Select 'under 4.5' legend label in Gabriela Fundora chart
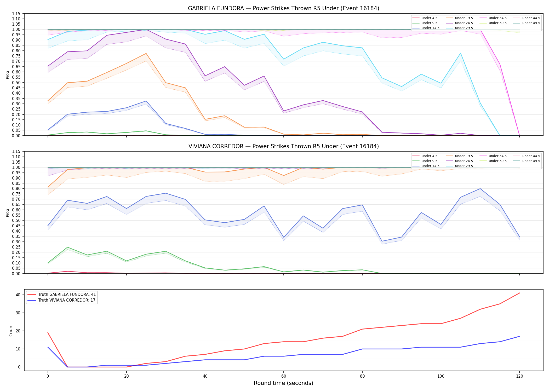The image size is (549, 392). 429,18
